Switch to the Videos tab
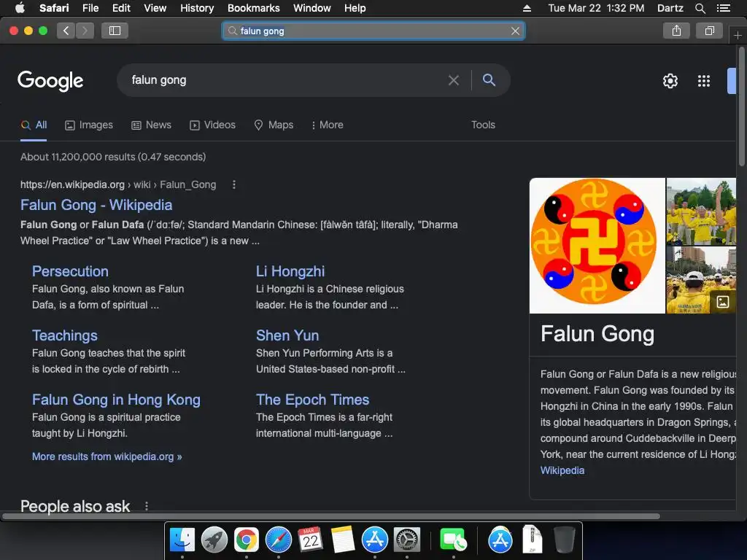The image size is (747, 560). 212,125
